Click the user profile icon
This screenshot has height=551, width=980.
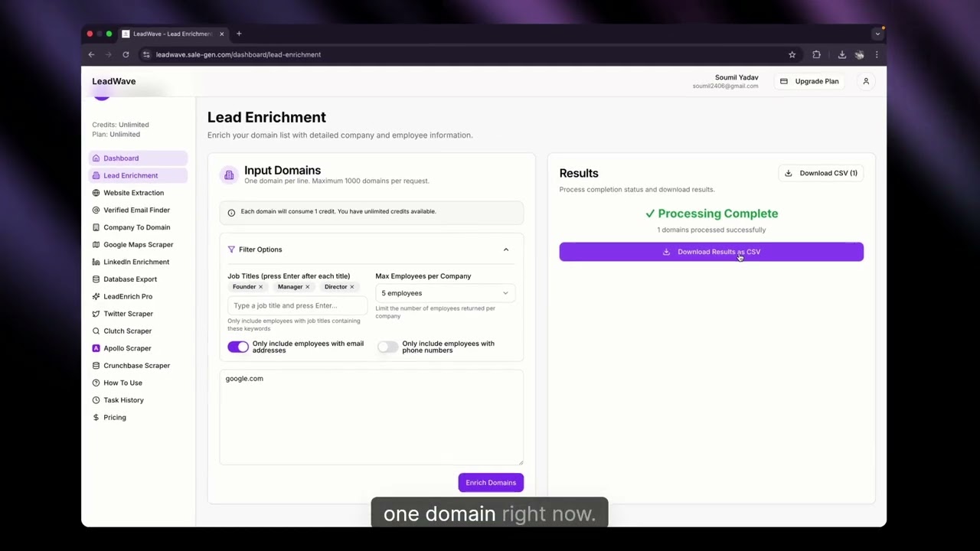coord(866,81)
